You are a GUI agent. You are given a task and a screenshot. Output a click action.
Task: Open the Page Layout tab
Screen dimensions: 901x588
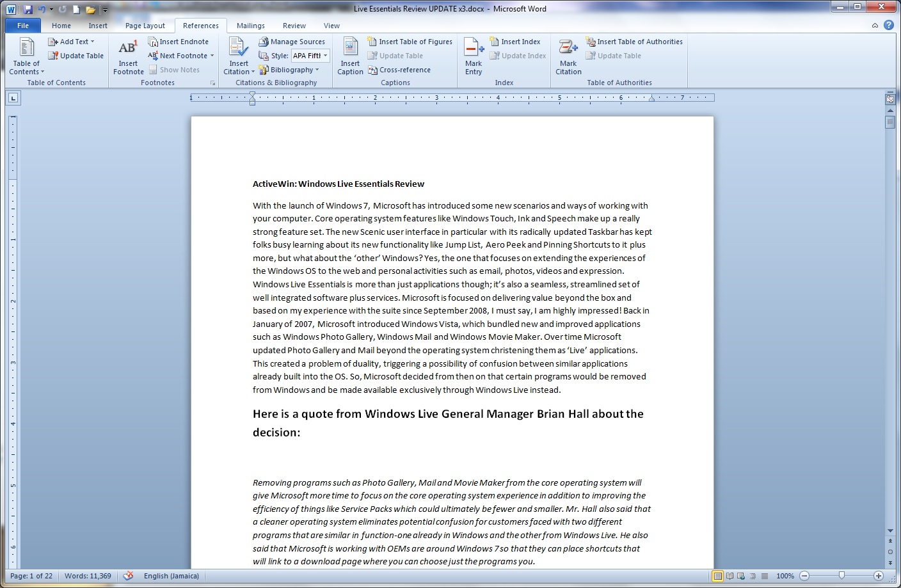[x=145, y=26]
